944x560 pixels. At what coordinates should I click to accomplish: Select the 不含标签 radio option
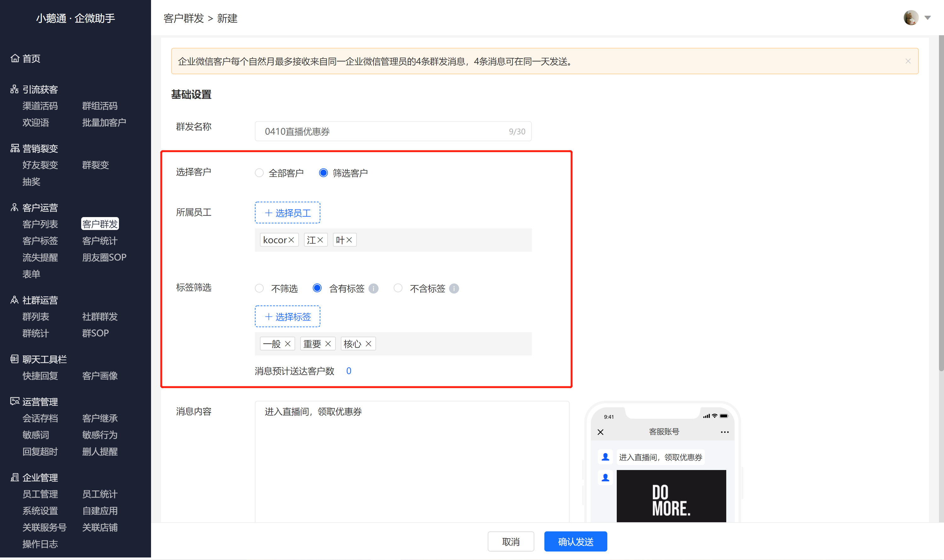click(398, 288)
